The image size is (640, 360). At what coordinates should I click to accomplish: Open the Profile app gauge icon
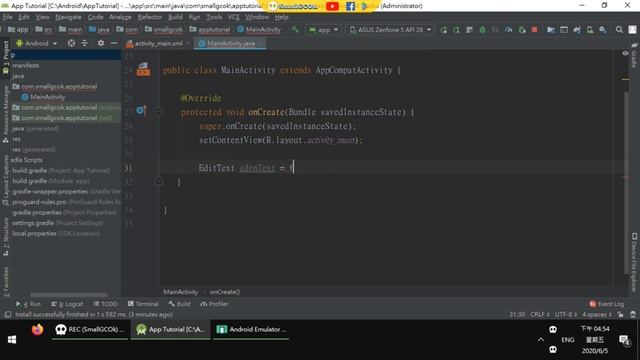tap(509, 30)
